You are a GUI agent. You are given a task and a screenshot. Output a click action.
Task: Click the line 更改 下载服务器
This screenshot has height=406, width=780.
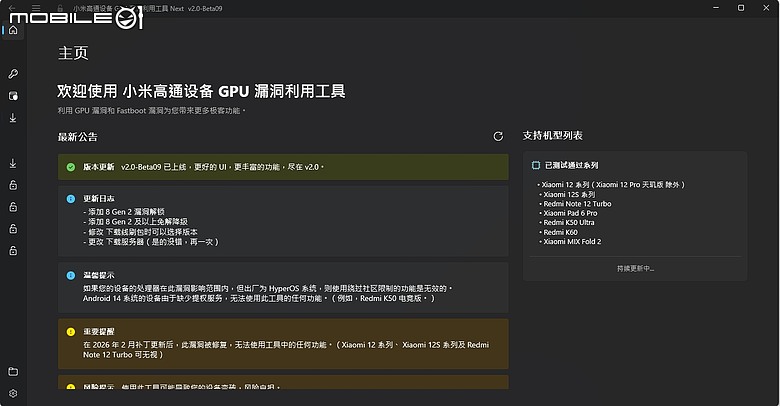pos(151,242)
